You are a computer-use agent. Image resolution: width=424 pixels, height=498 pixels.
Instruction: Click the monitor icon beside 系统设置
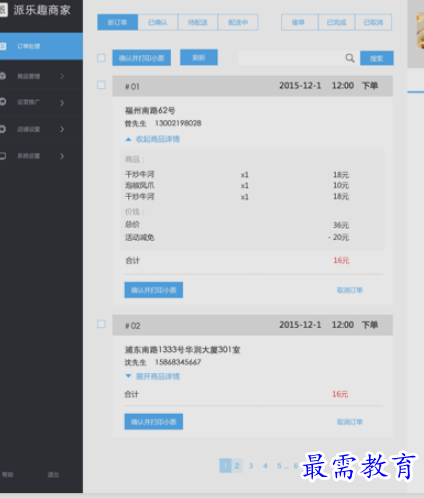click(x=3, y=156)
